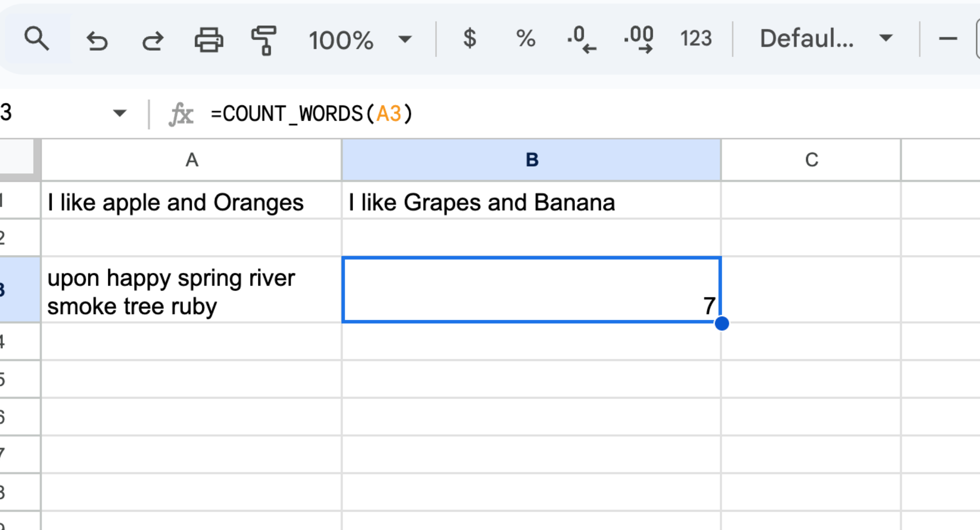Format cell as currency

click(470, 39)
